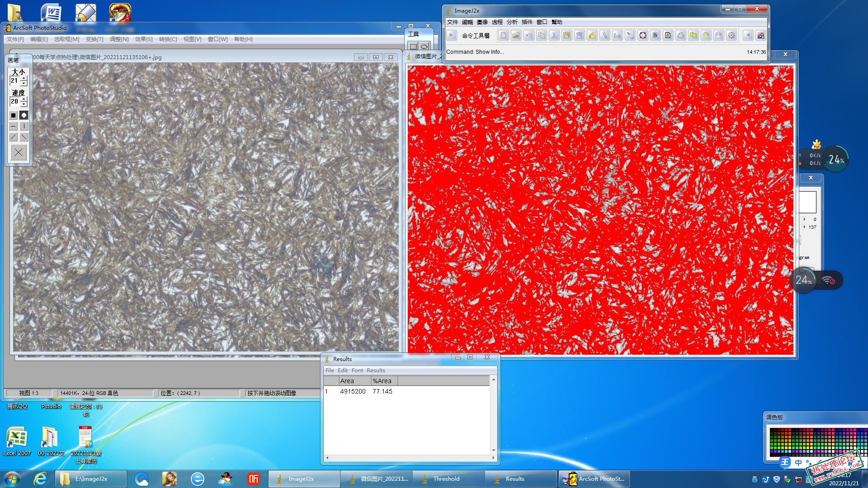Click the play arrow beside 命令工具欄

451,35
